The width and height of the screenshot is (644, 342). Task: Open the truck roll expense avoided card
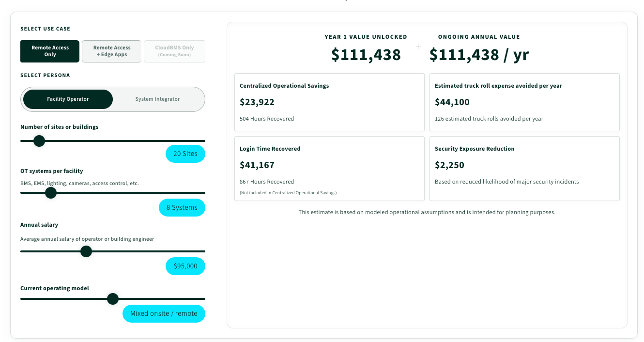click(524, 102)
